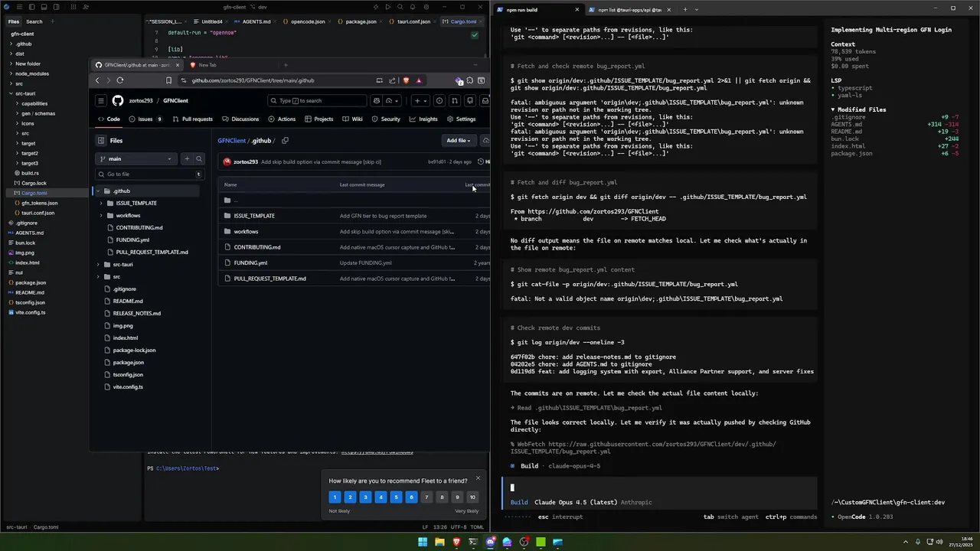
Task: Select rating 10 in Fleet survey
Action: (x=472, y=497)
